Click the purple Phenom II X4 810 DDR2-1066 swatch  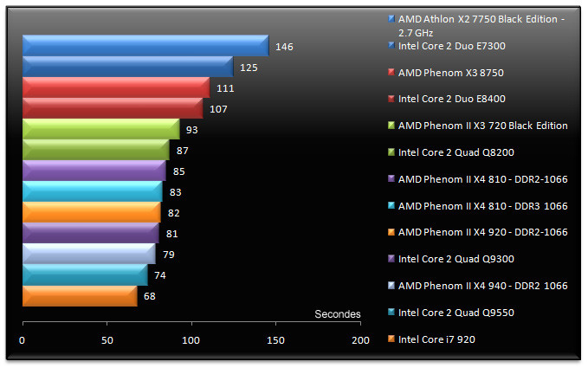pyautogui.click(x=391, y=178)
